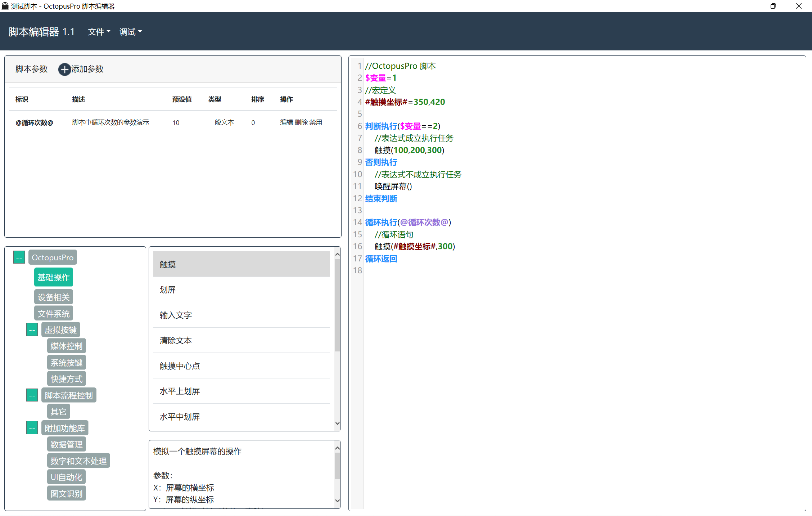
Task: Select the 图文识别 category
Action: (x=66, y=494)
